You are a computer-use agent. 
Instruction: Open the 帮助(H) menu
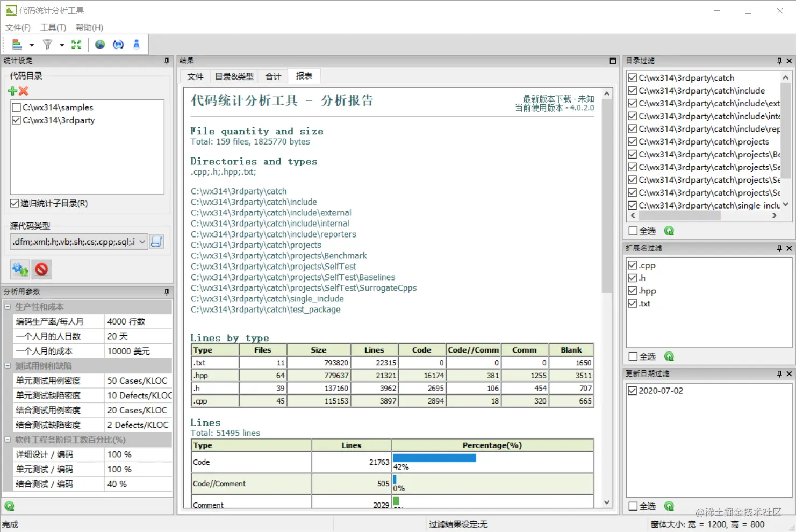(89, 27)
